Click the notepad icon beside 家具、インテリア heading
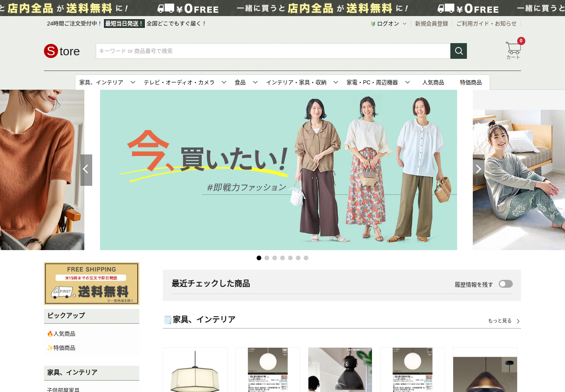Viewport: 565px width, 392px height. (168, 319)
